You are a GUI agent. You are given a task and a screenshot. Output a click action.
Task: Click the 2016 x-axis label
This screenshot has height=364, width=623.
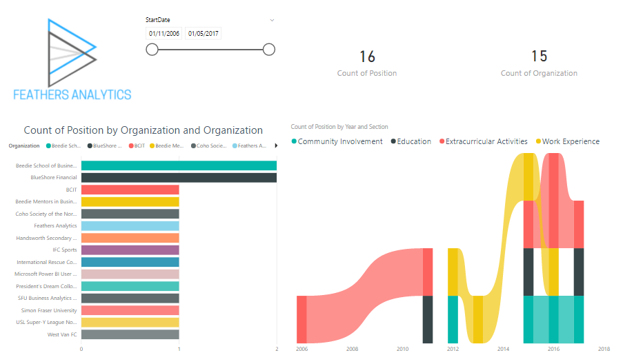(553, 349)
